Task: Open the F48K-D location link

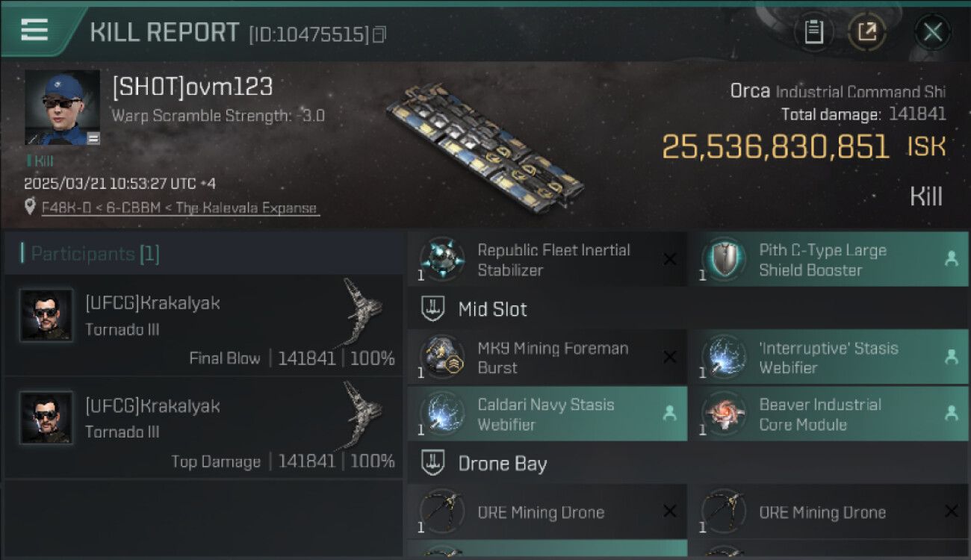Action: 179,208
